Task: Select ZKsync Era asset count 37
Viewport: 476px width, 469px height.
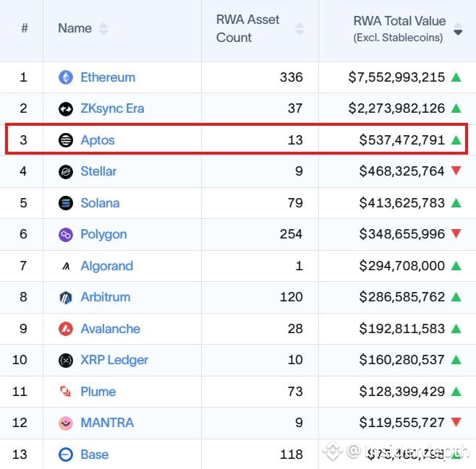Action: [295, 108]
